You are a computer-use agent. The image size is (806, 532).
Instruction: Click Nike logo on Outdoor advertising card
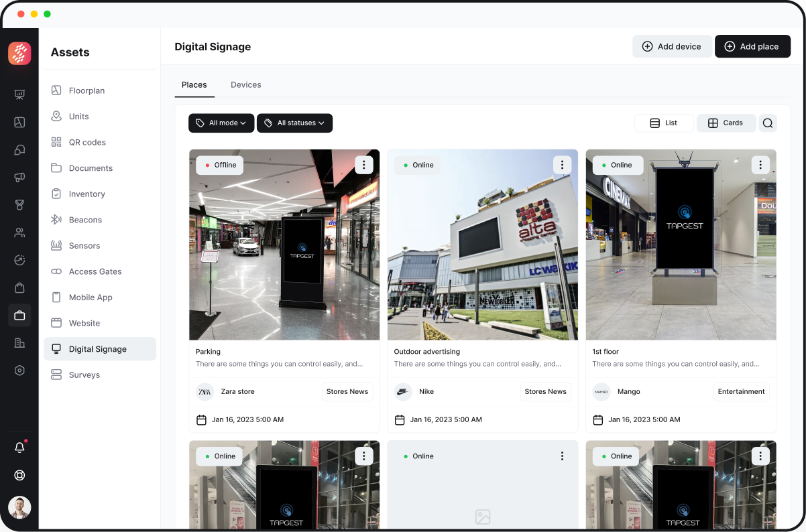(x=403, y=392)
